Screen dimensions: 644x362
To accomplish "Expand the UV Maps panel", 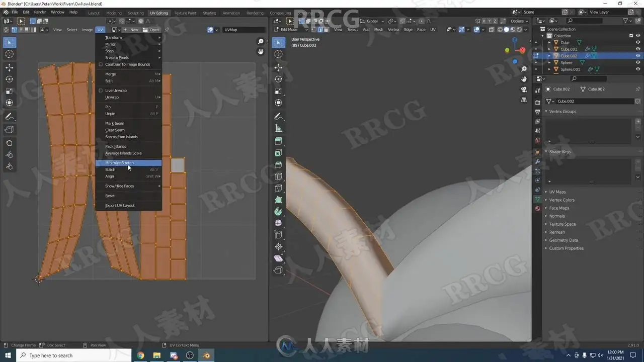I will point(557,192).
